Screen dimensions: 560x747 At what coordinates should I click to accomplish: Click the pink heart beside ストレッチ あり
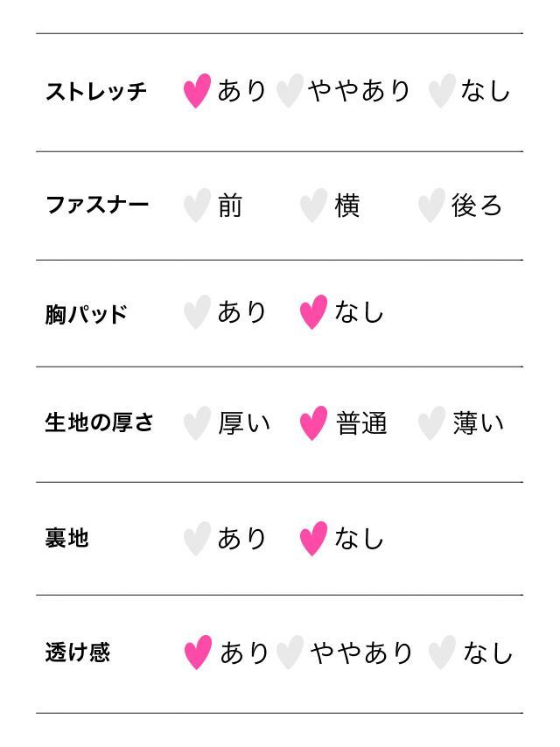pos(197,91)
